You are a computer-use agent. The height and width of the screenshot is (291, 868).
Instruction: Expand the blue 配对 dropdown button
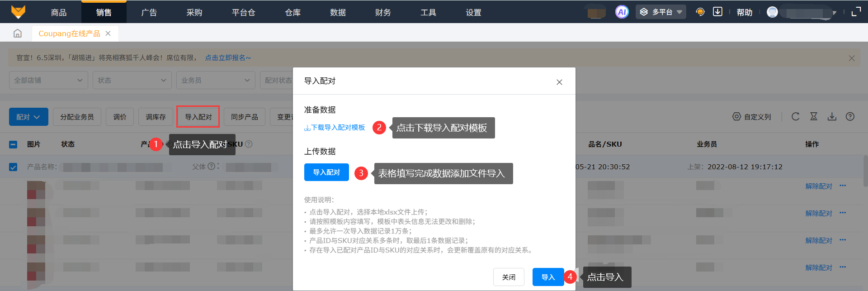pos(28,117)
